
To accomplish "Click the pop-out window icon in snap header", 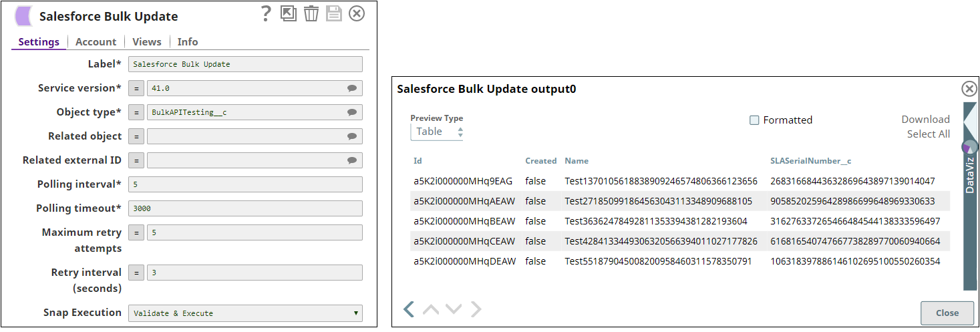I will point(288,13).
